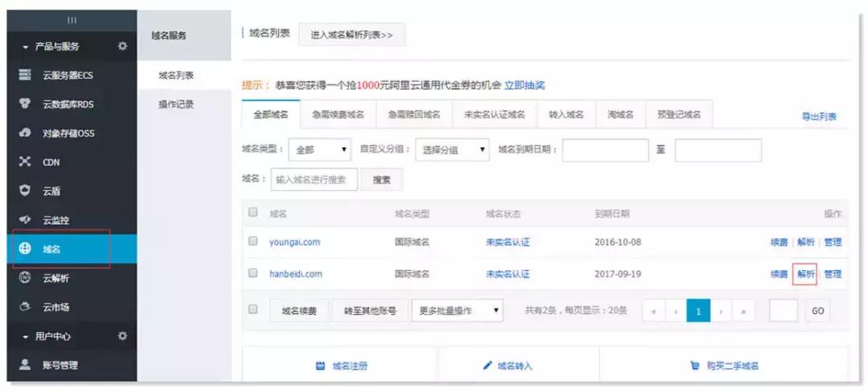Open the 更多批量操作 dropdown
Viewport: 868px width, 392px height.
[x=457, y=311]
